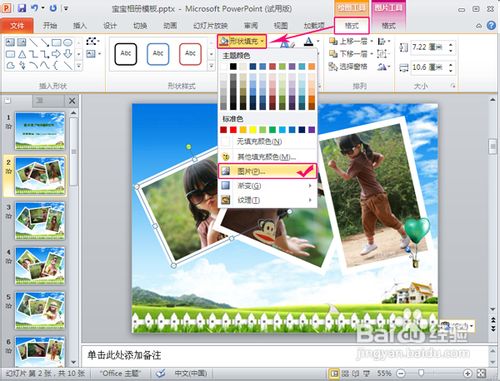Click the zoom out minus button
Screen dimensions: 500x381
coord(402,374)
